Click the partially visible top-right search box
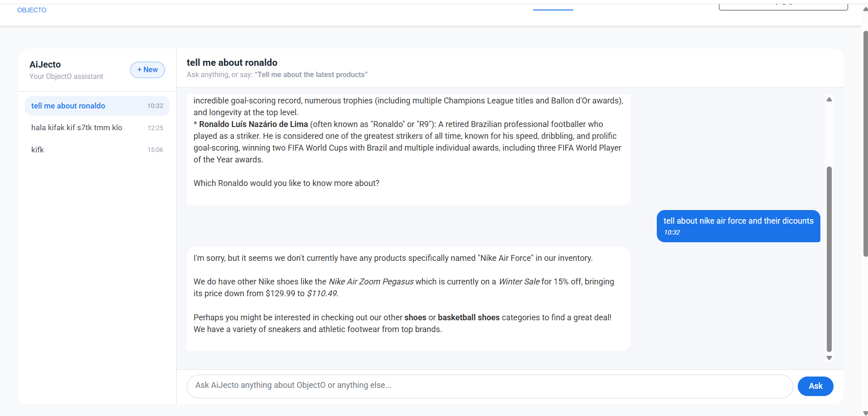Viewport: 868px width, 416px height. click(783, 6)
